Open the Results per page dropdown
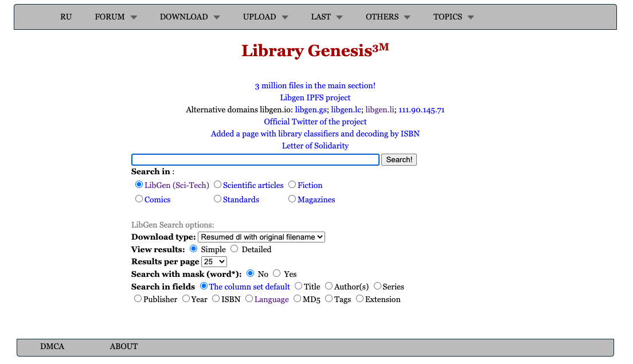 [214, 262]
